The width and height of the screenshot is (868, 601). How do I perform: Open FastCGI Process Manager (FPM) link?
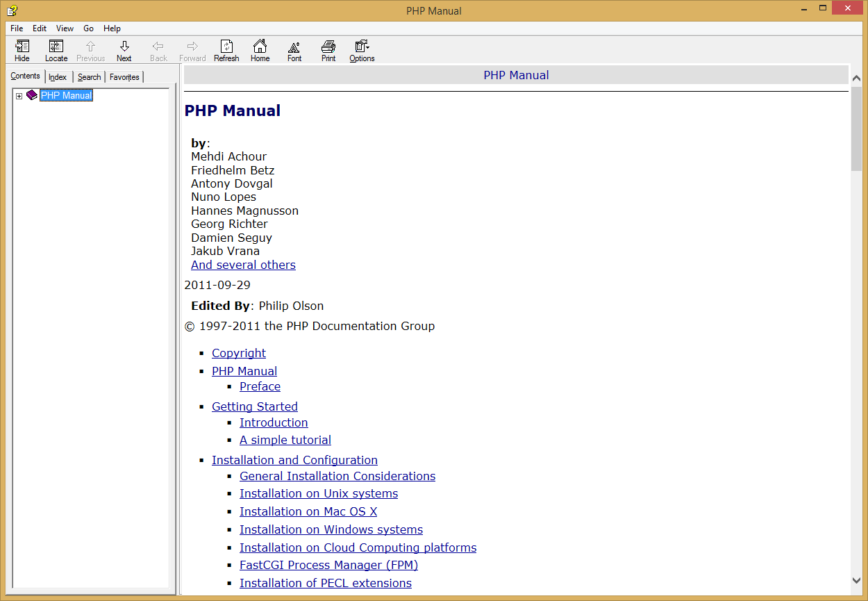(x=328, y=565)
